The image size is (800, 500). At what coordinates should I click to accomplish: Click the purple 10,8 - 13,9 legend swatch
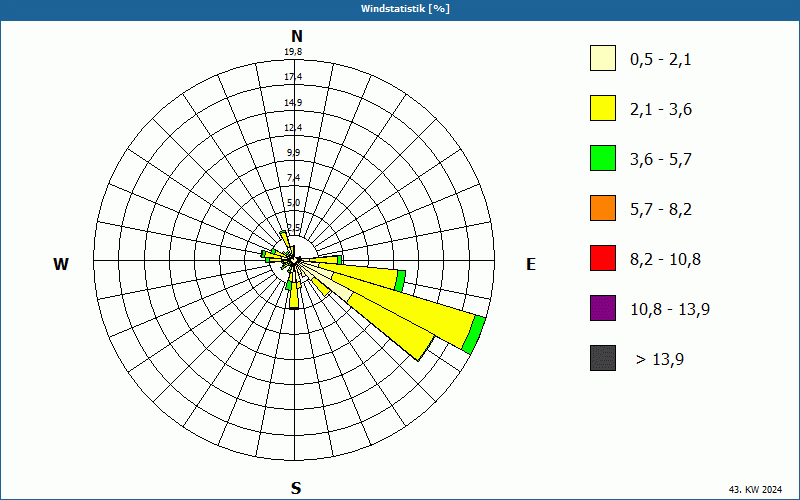603,308
